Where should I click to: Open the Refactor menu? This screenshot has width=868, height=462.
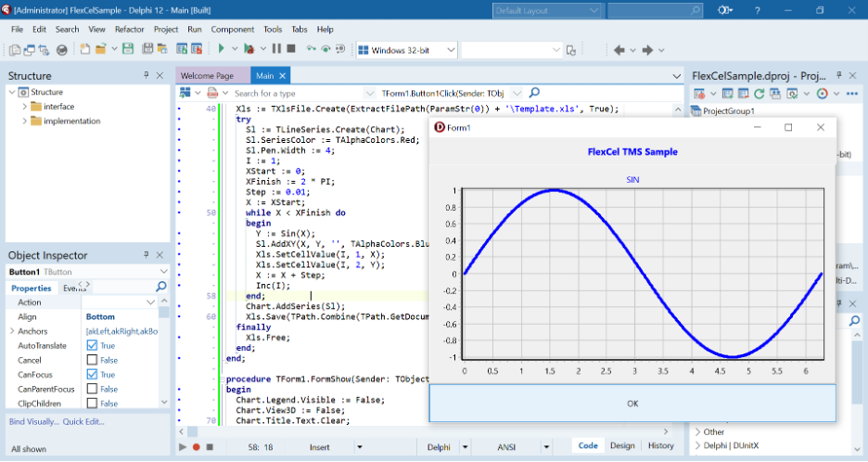click(129, 30)
